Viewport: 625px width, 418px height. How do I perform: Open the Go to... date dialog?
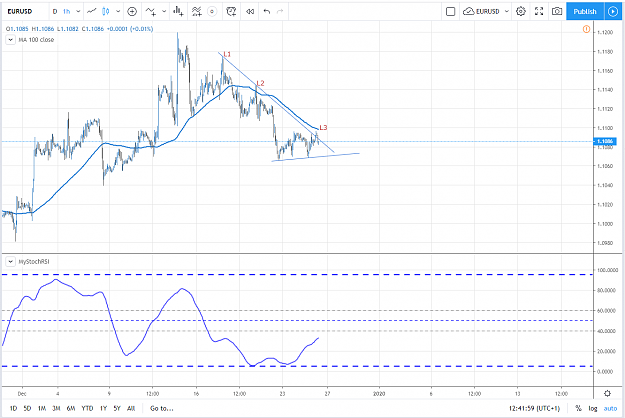tap(161, 408)
